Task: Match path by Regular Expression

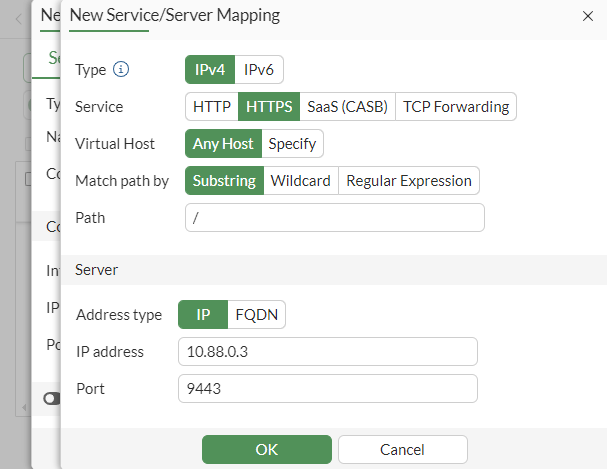Action: (x=409, y=181)
